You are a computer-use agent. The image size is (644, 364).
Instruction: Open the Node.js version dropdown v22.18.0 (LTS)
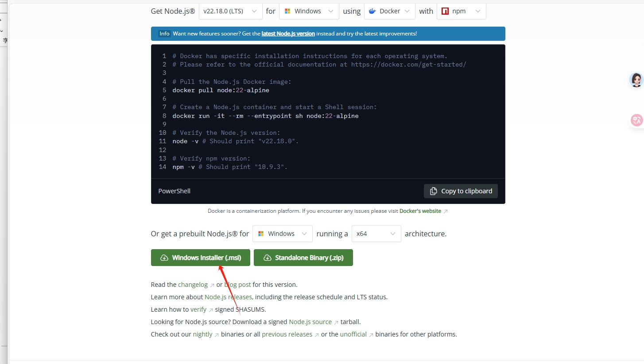click(230, 11)
